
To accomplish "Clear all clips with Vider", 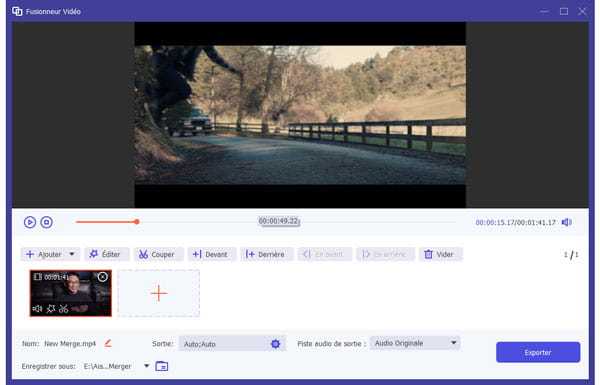I will coord(440,254).
